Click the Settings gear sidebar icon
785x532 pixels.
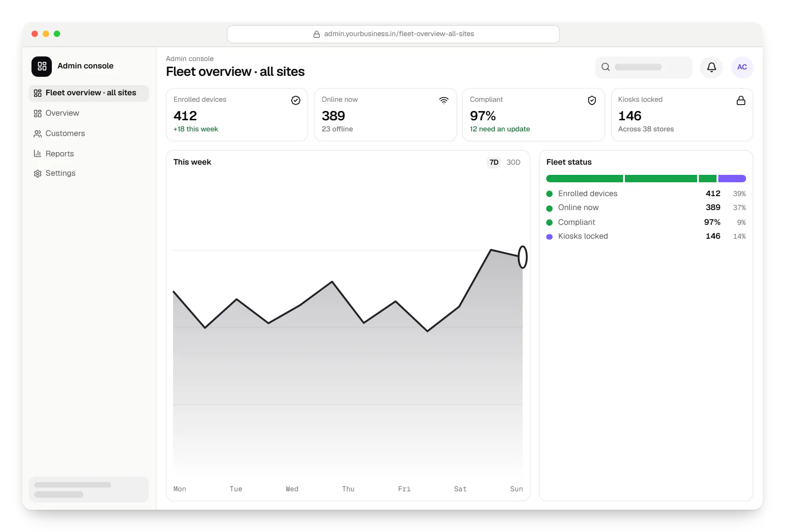point(37,173)
